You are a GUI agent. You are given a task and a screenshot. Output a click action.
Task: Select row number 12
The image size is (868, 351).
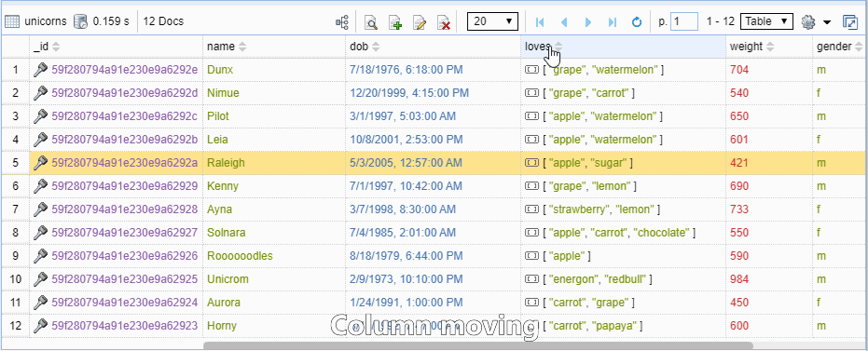coord(16,326)
